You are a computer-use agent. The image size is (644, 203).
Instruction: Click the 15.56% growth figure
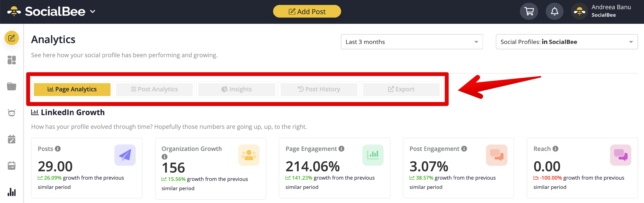click(176, 179)
